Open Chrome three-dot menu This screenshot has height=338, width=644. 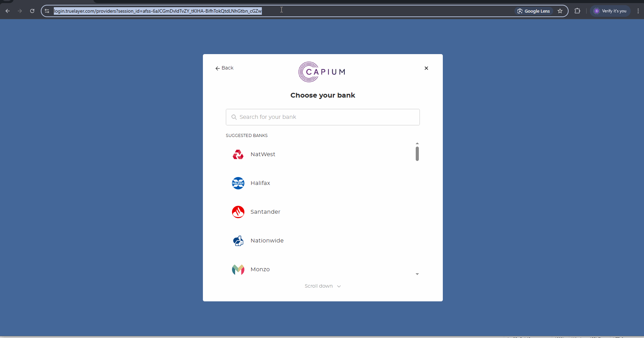[638, 11]
